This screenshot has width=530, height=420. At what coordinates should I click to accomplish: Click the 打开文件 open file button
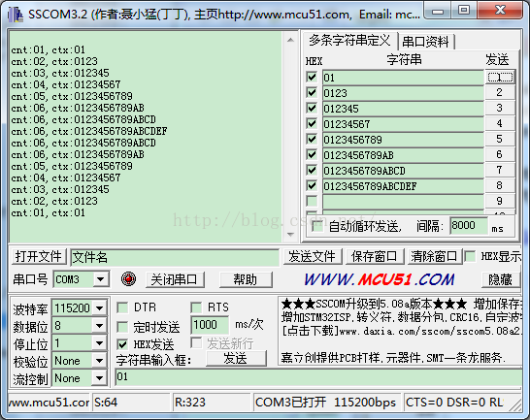pos(39,256)
